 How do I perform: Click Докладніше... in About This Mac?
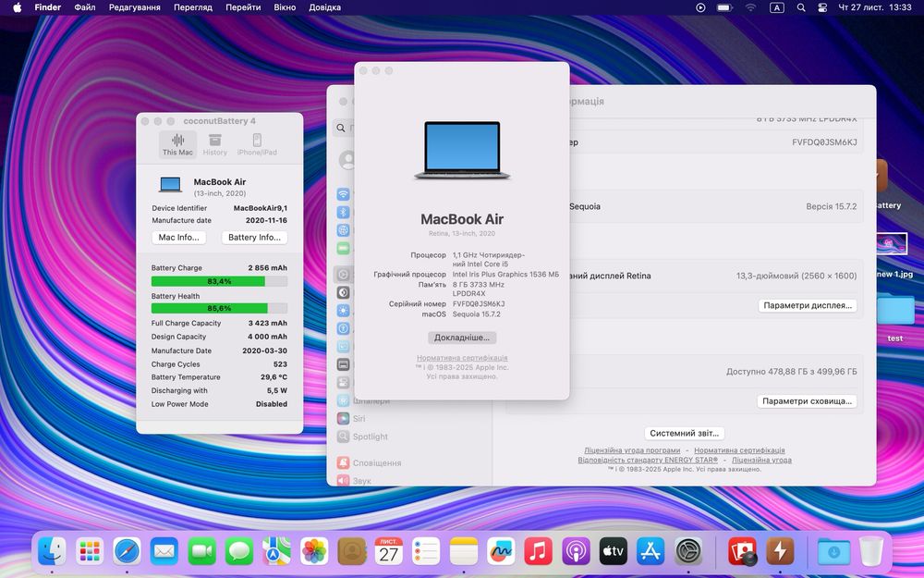(462, 338)
